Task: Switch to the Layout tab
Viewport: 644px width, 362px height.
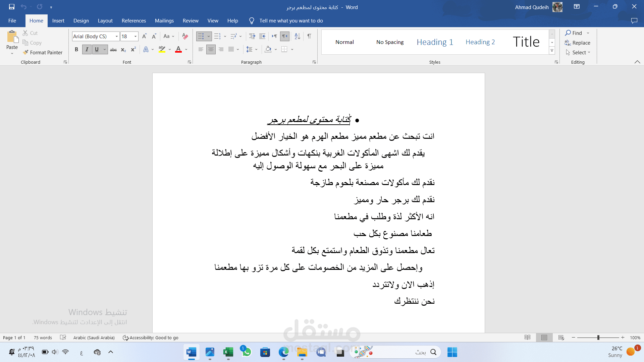Action: click(105, 21)
